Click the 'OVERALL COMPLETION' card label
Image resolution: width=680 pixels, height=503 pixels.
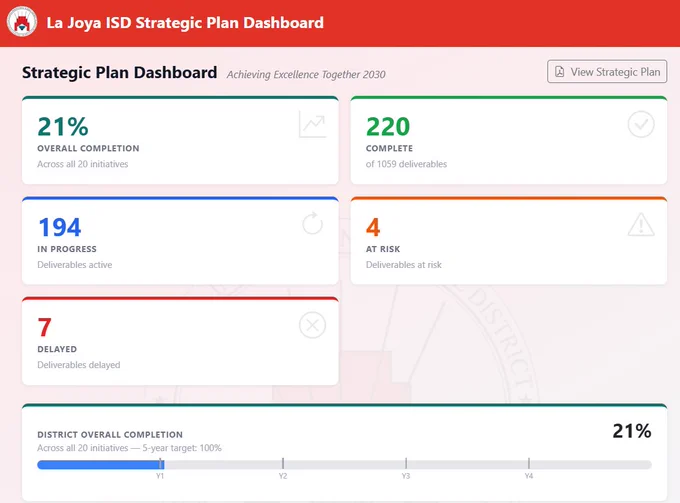pos(88,148)
